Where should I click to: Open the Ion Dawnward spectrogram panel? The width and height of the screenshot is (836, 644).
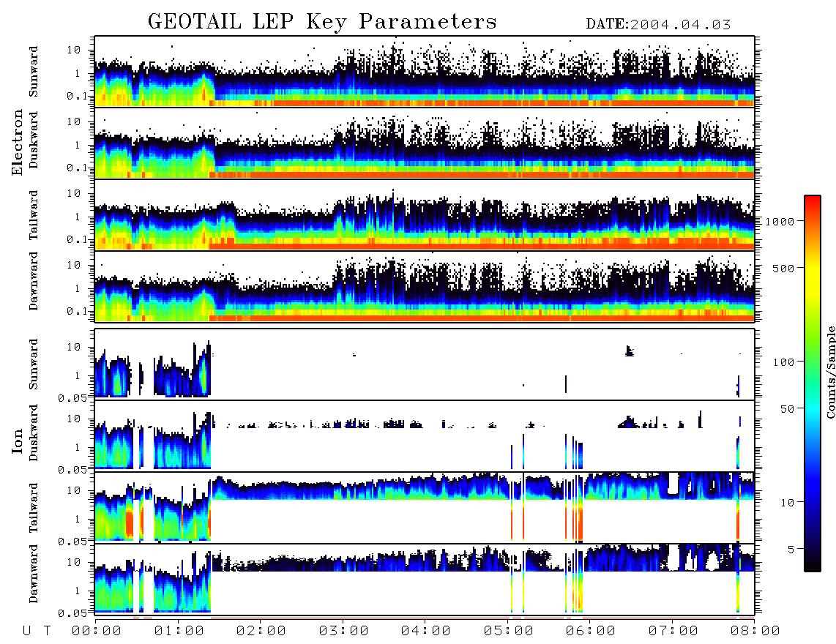tap(425, 579)
